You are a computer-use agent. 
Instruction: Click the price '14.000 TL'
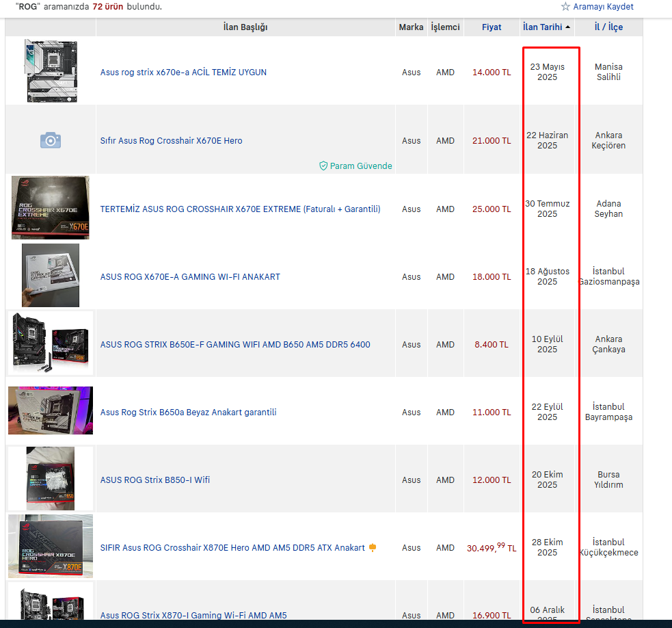pos(492,72)
